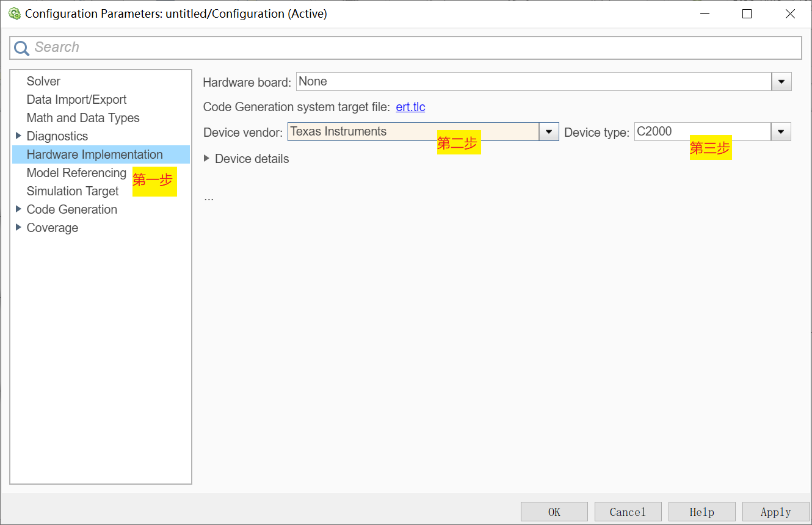Screen dimensions: 812x525
Task: Open the Coverage pane
Action: pyautogui.click(x=53, y=228)
